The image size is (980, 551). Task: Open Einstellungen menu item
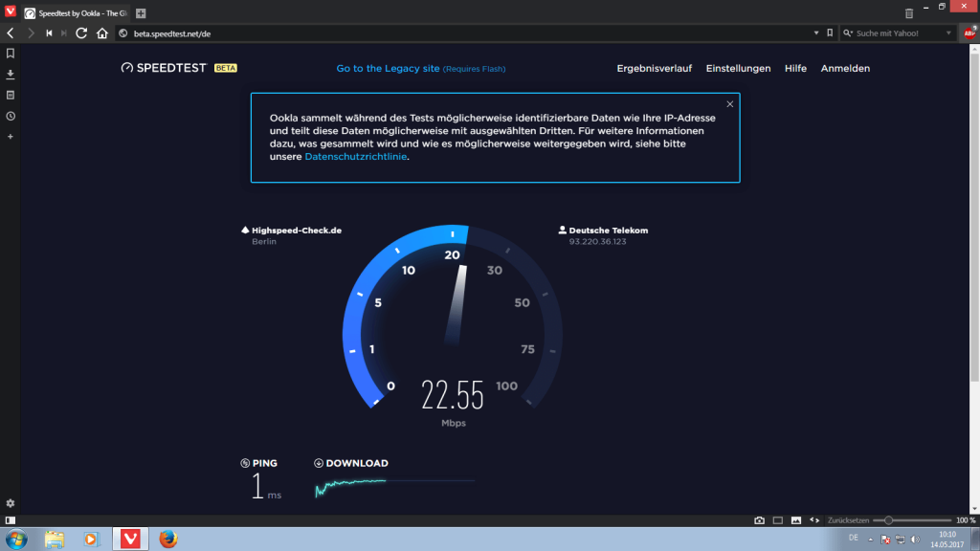[x=738, y=68]
